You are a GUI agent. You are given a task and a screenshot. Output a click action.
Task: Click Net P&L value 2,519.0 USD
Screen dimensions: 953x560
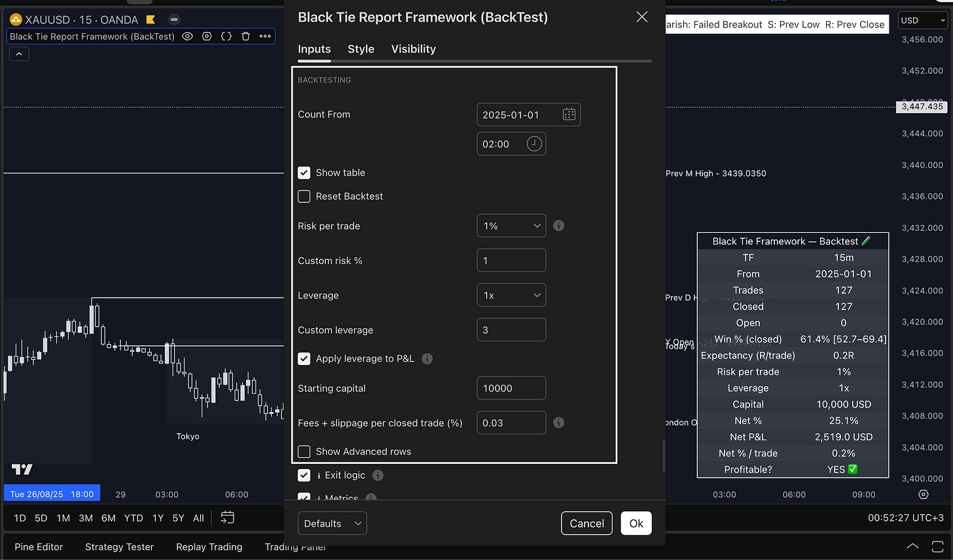pyautogui.click(x=844, y=437)
